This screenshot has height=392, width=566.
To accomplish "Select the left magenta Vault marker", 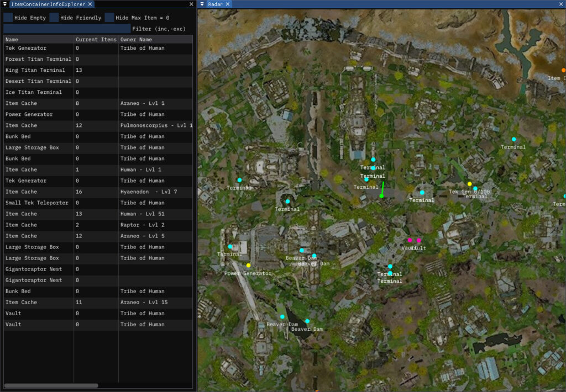I will (410, 240).
